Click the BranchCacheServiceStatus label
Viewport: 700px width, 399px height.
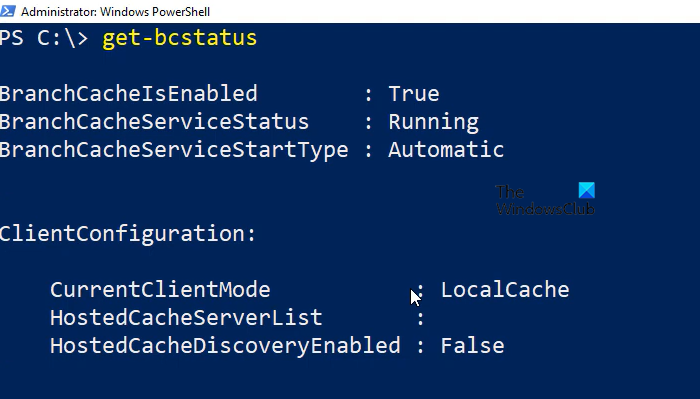pos(154,122)
